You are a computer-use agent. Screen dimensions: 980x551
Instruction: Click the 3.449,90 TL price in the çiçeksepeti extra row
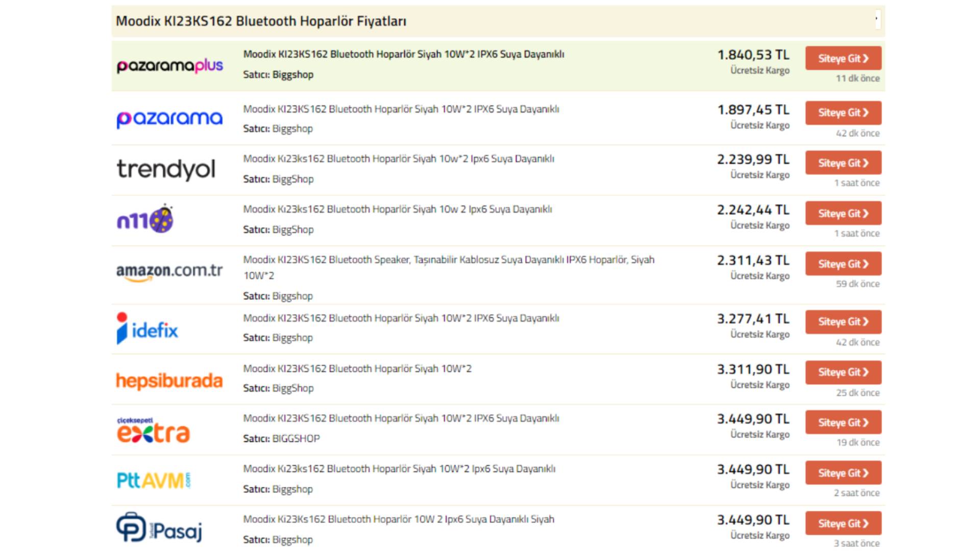753,419
